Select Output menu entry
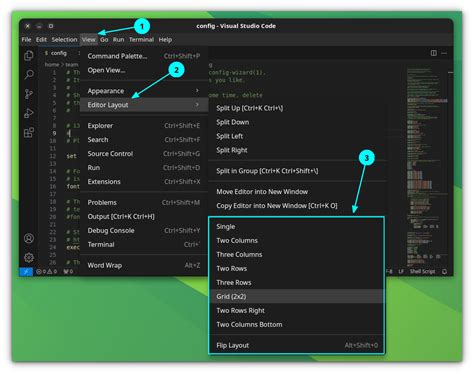The width and height of the screenshot is (474, 374). pyautogui.click(x=144, y=216)
